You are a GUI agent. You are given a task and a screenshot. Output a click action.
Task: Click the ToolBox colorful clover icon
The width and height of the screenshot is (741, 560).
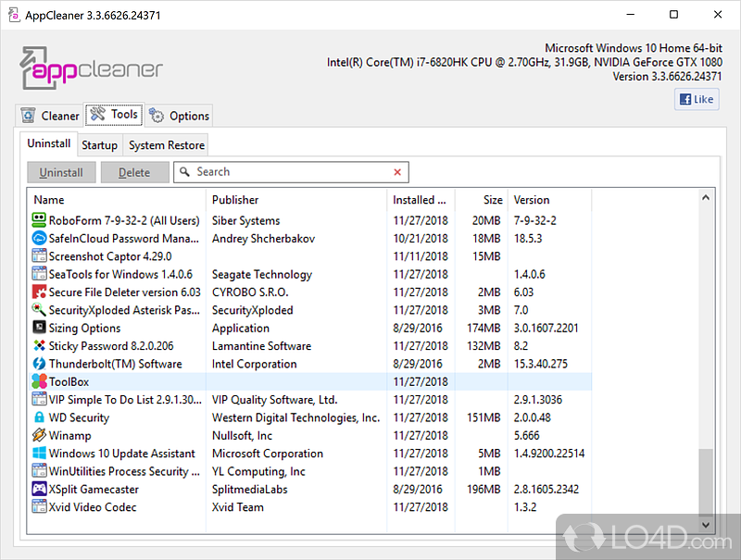[x=40, y=381]
